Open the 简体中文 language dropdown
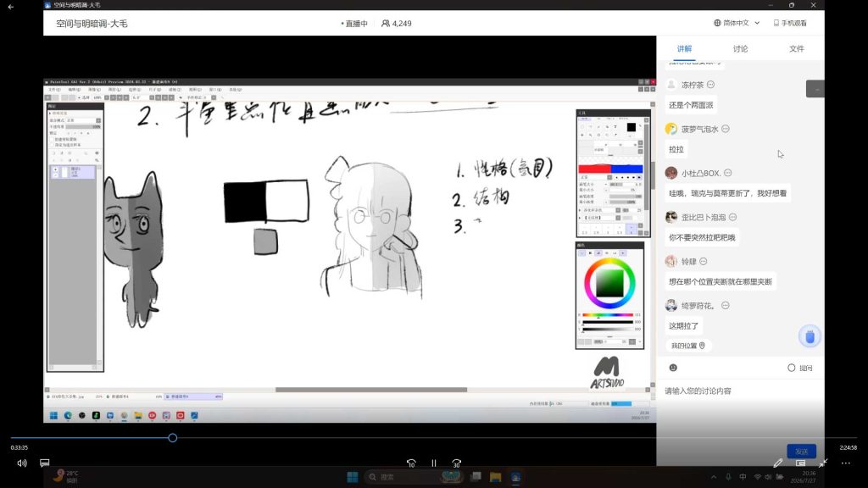The height and width of the screenshot is (488, 868). [737, 23]
